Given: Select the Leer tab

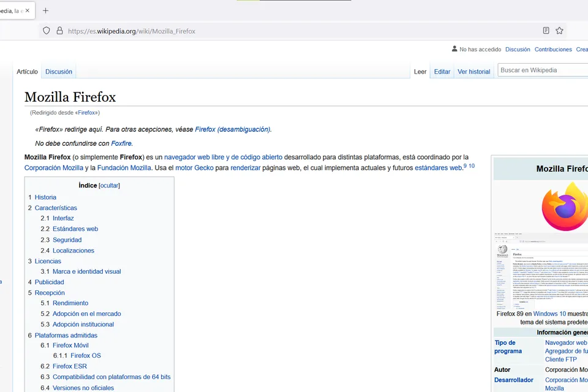Looking at the screenshot, I should pos(420,72).
